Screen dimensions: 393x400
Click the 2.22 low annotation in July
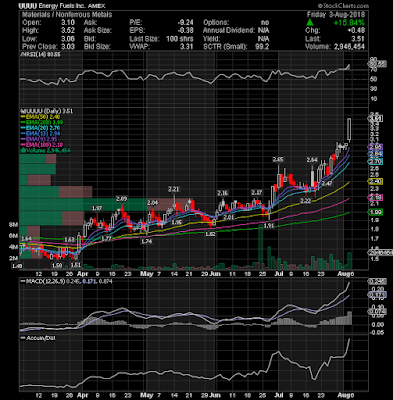click(x=306, y=201)
